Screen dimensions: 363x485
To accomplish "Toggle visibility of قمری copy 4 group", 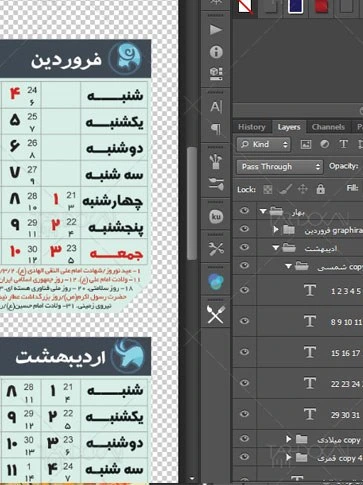I will pos(244,457).
